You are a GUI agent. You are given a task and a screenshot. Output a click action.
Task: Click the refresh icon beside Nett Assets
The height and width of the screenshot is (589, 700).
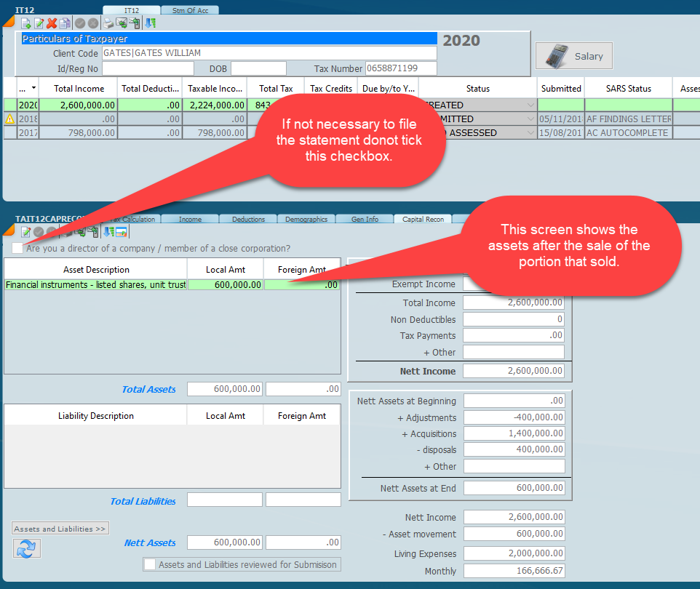26,549
